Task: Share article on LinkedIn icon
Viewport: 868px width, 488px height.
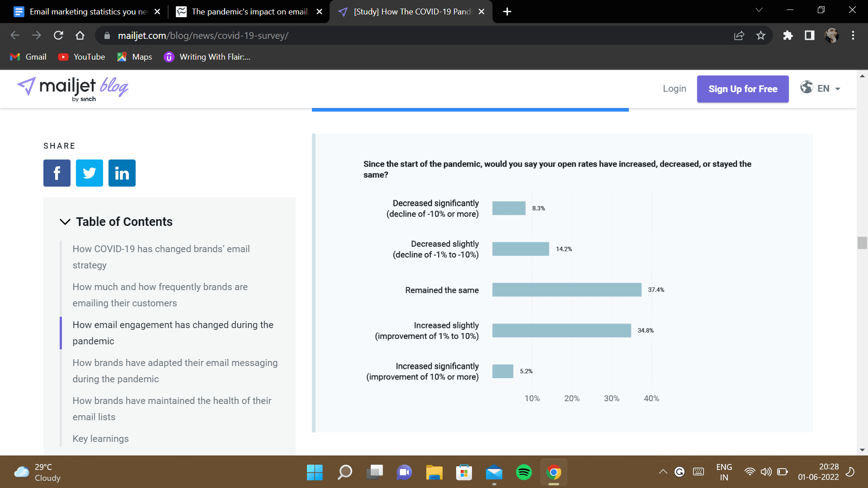Action: 122,173
